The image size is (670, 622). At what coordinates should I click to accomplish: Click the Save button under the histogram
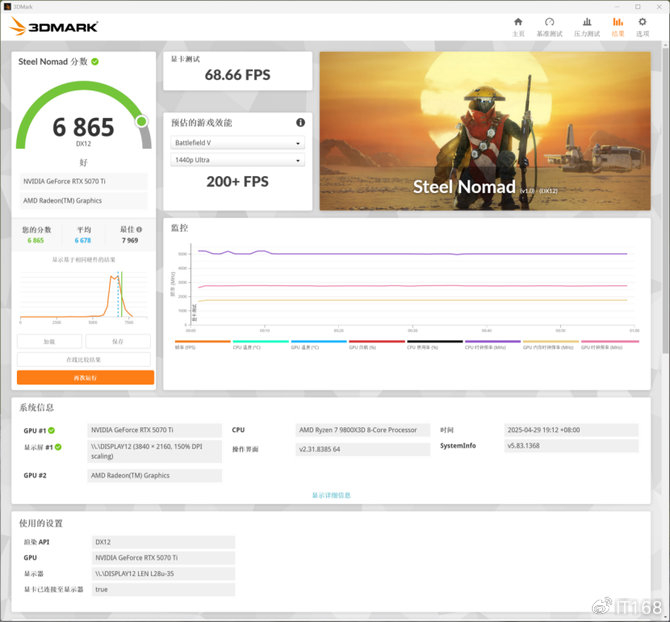[118, 341]
